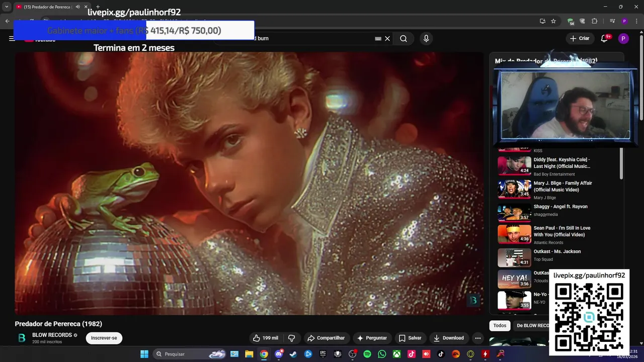Open Chrome extensions puzzle icon
Viewport: 644px width, 362px height.
click(595, 21)
